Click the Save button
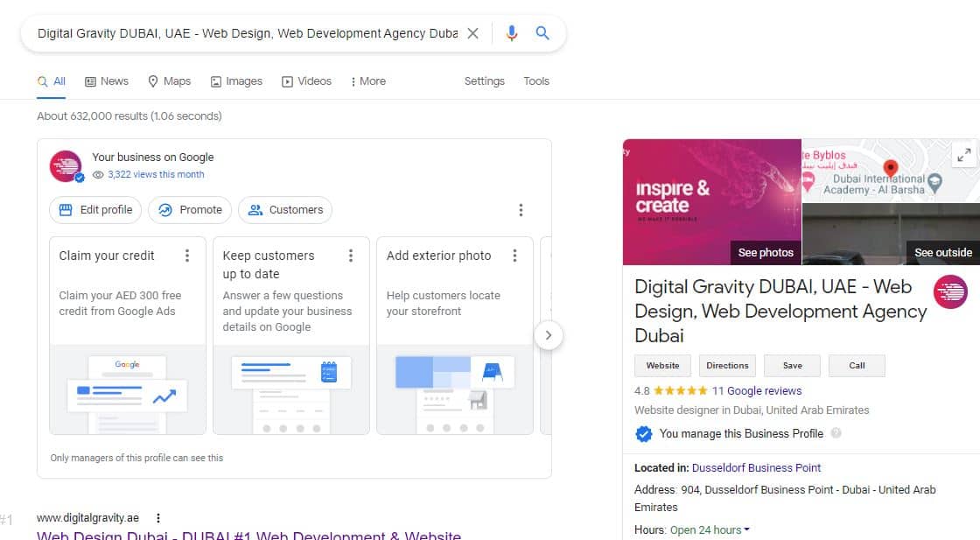 pyautogui.click(x=793, y=366)
